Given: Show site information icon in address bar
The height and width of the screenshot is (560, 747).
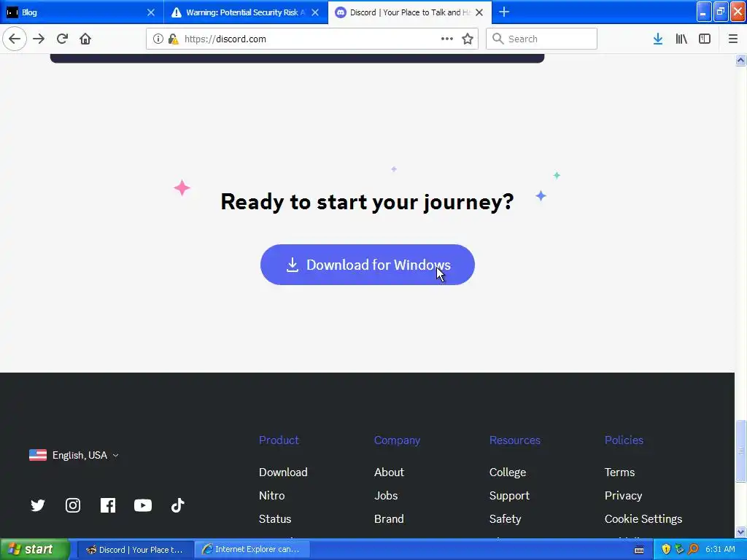Looking at the screenshot, I should pos(158,39).
